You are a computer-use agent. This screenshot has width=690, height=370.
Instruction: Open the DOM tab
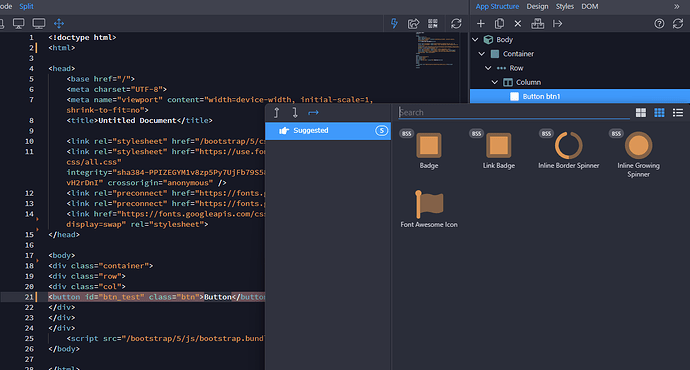[590, 6]
